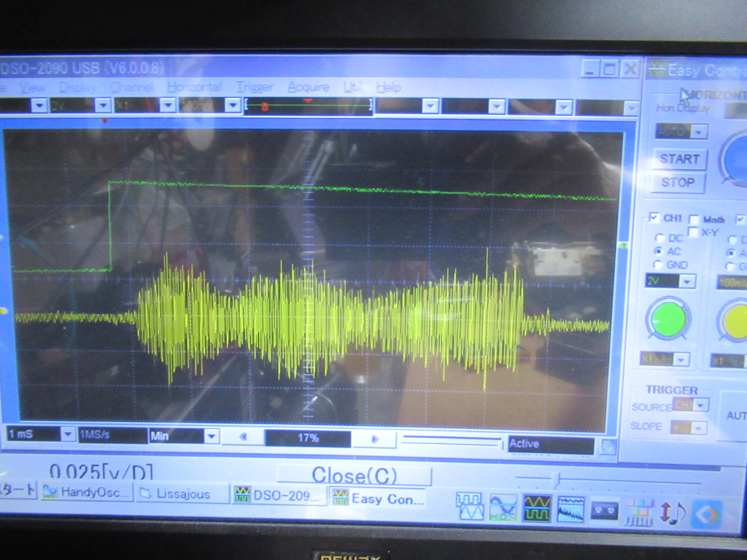Open the Trigger menu

point(255,87)
